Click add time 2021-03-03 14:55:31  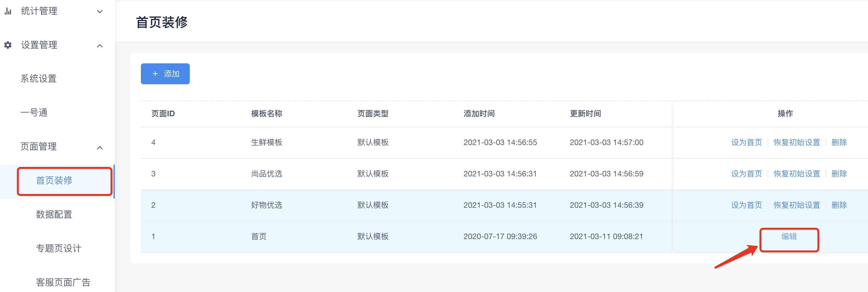(x=500, y=205)
